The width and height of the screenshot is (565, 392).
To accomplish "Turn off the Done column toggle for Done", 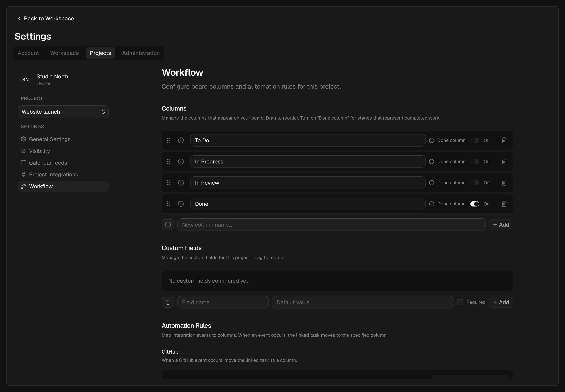I will click(475, 204).
